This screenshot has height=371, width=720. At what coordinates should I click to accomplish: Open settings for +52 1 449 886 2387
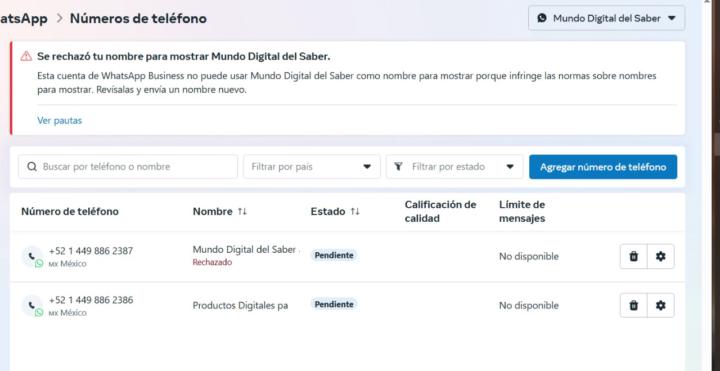(661, 256)
